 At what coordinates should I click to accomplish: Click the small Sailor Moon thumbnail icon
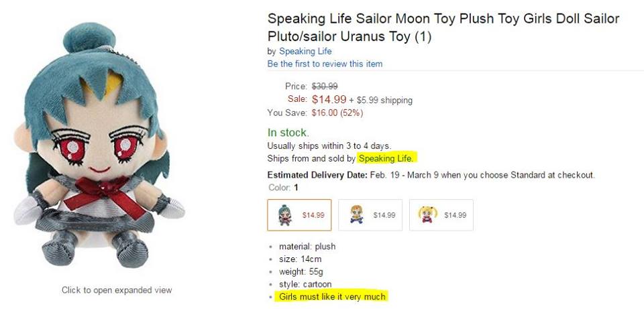[x=428, y=214]
